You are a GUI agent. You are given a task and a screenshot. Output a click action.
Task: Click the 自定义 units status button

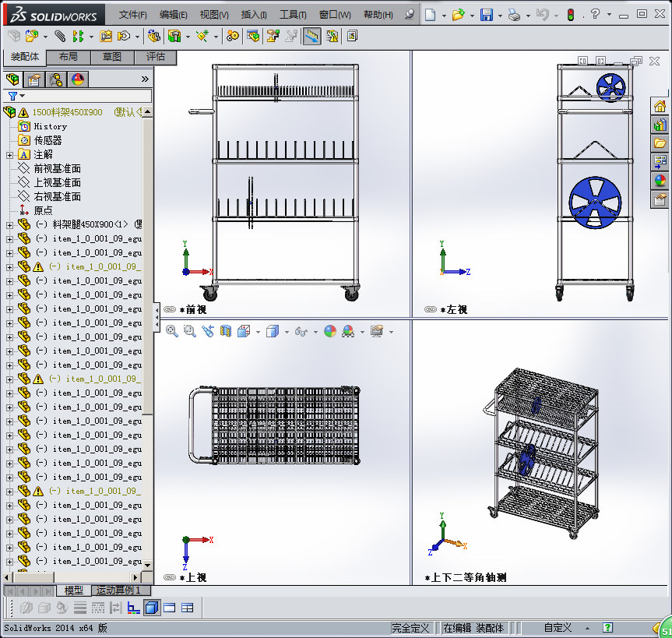(x=558, y=628)
